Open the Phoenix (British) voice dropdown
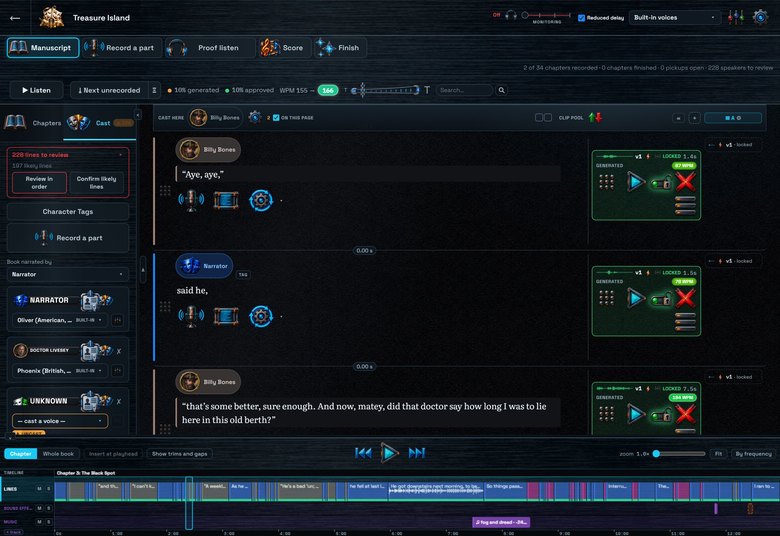780x536 pixels. coord(59,371)
